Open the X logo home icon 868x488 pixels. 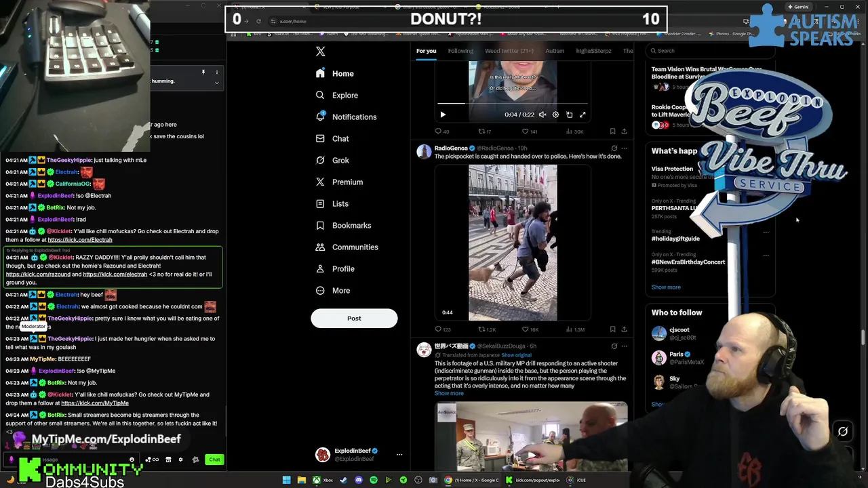click(321, 52)
